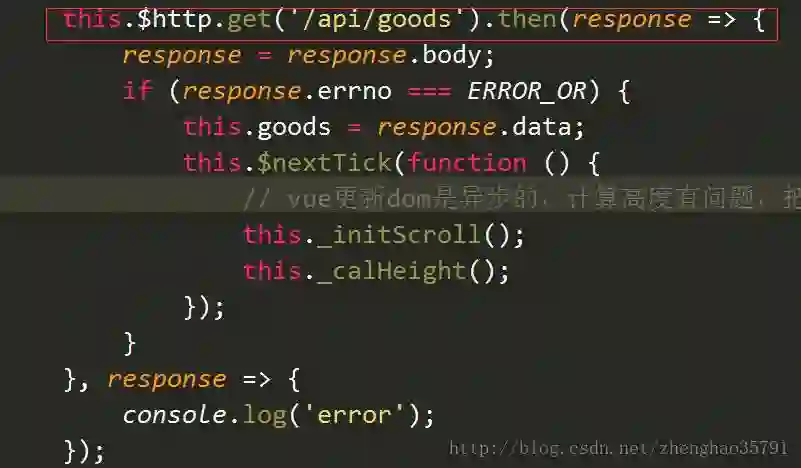Image resolution: width=801 pixels, height=468 pixels.
Task: Click the function keyword in $nextTick call
Action: [466, 163]
